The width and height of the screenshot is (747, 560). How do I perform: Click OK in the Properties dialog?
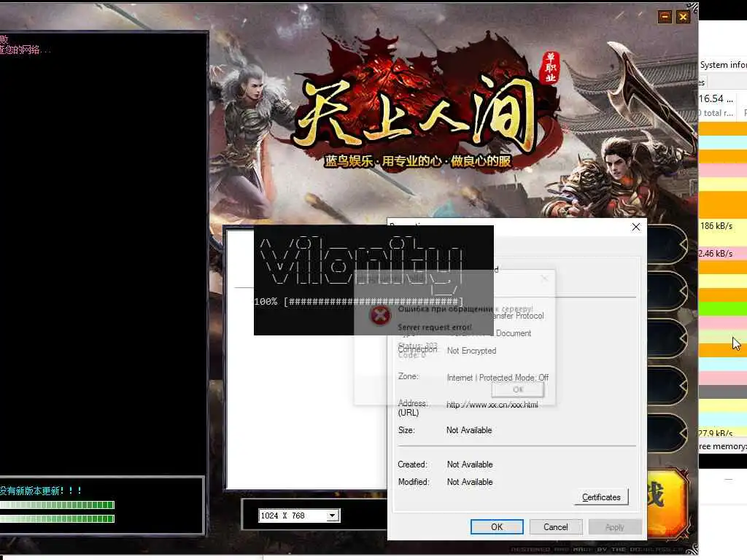point(496,526)
